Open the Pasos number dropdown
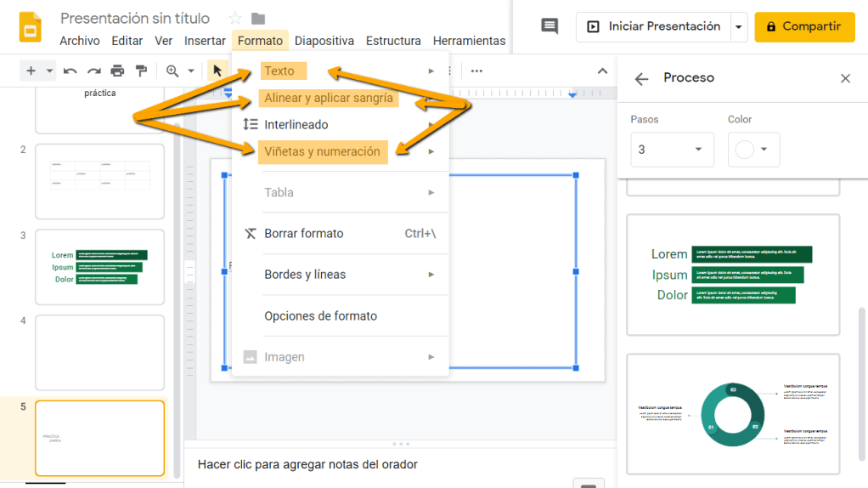The width and height of the screenshot is (868, 488). [x=672, y=150]
